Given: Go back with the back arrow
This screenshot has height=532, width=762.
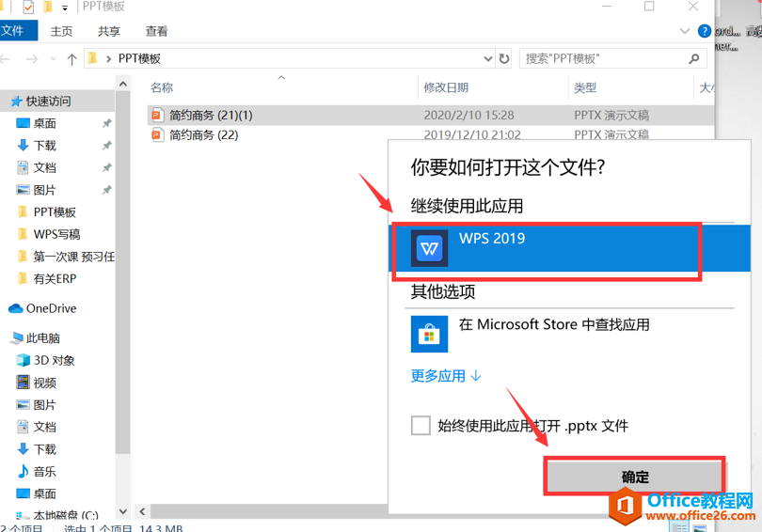Looking at the screenshot, I should tap(6, 59).
